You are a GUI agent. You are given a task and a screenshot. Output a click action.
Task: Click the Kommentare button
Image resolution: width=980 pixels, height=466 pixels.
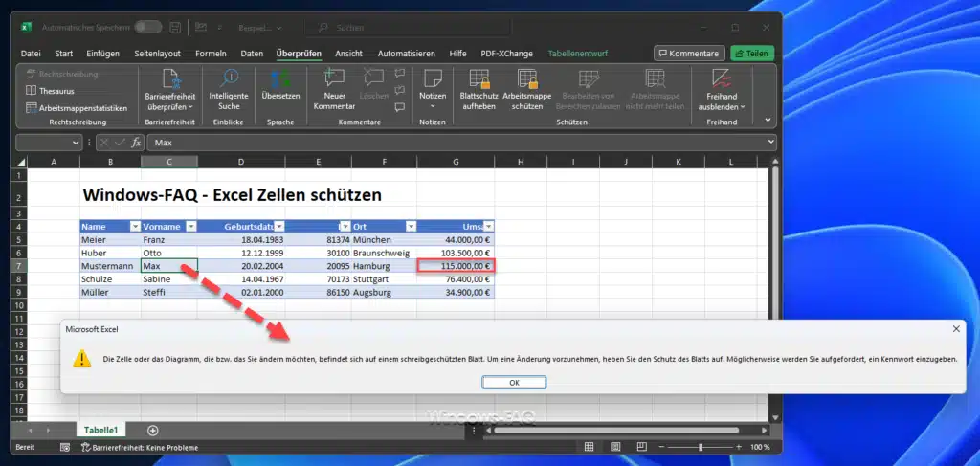(689, 54)
